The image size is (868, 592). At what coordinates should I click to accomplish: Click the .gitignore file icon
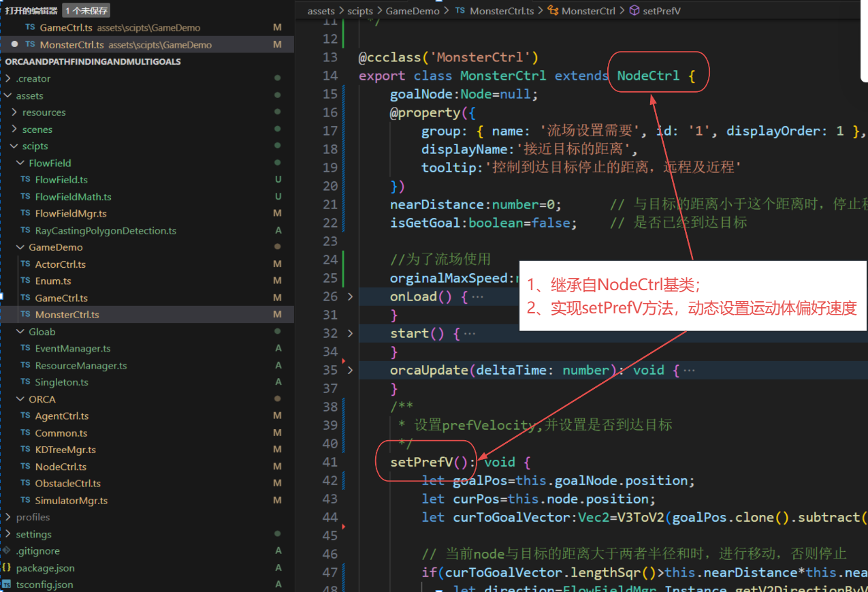[6, 550]
